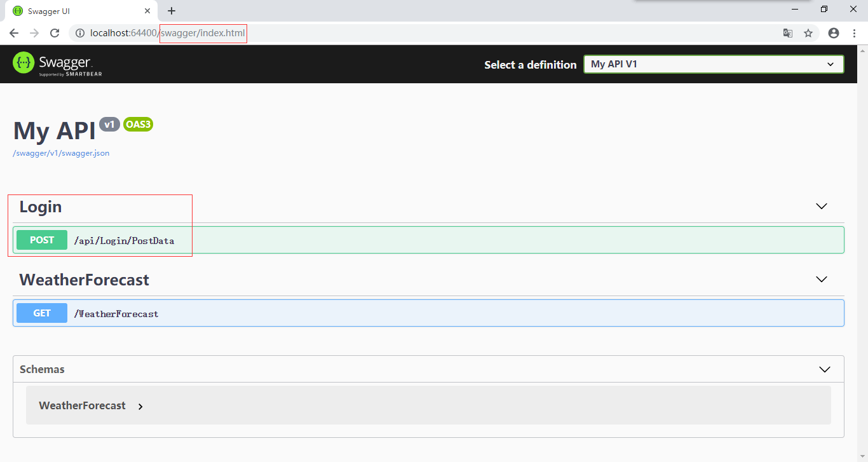Image resolution: width=868 pixels, height=462 pixels.
Task: Click the Login section heading
Action: [x=41, y=207]
